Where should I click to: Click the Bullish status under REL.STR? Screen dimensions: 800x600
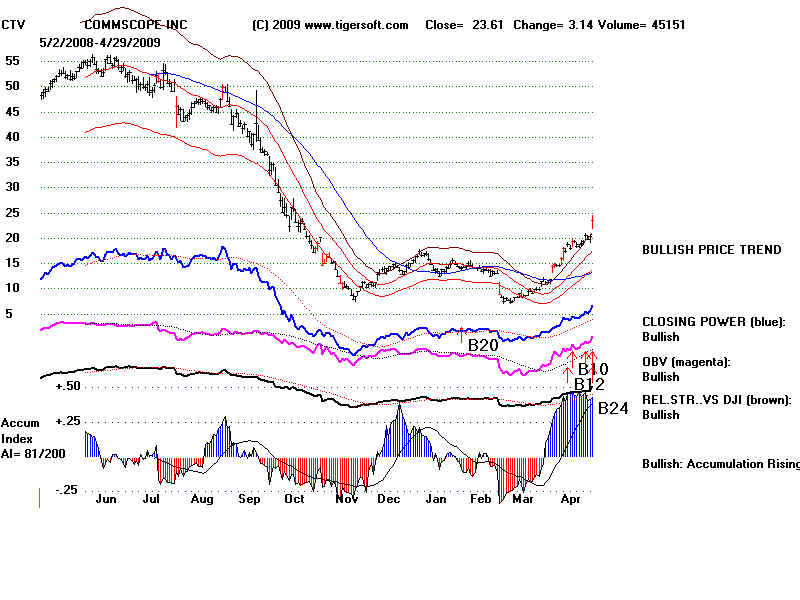pyautogui.click(x=661, y=415)
